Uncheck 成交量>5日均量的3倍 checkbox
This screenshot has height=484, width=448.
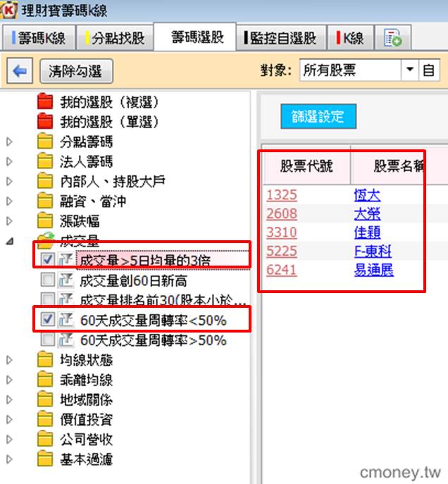(x=47, y=259)
